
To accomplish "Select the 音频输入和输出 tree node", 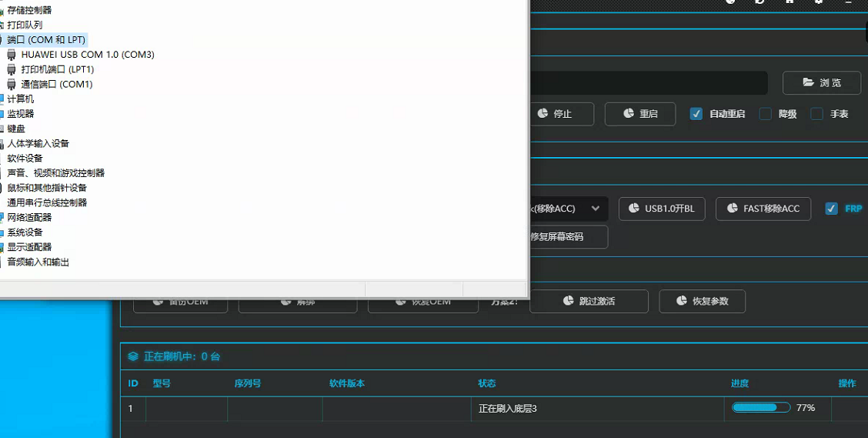I will tap(38, 262).
